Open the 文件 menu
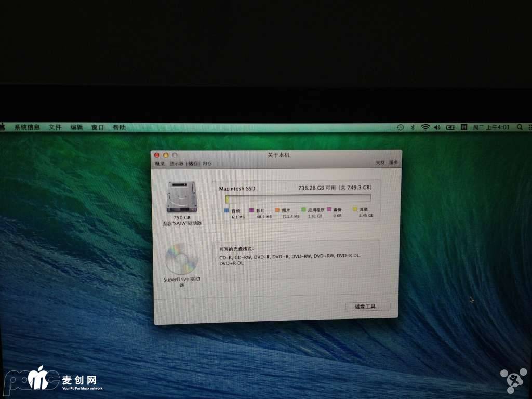The height and width of the screenshot is (399, 532). [55, 127]
